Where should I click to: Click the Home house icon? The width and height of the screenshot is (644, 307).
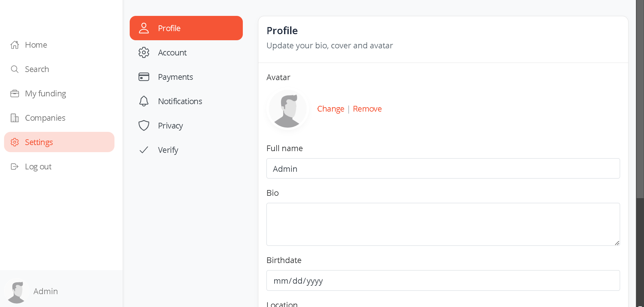15,45
